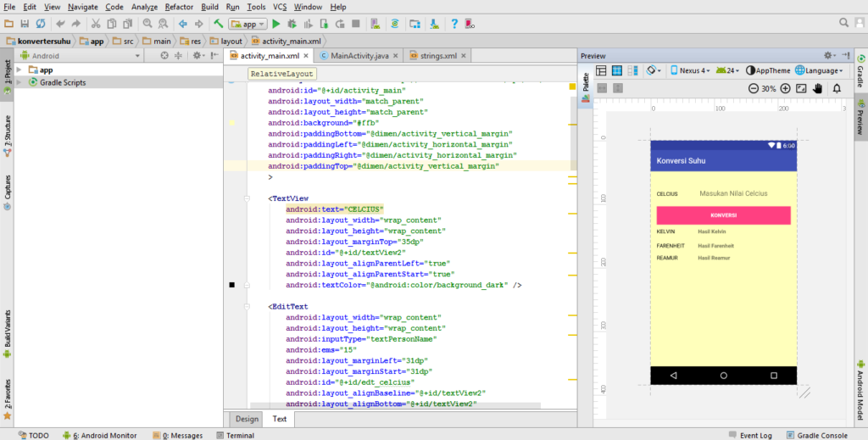Toggle the design and blueprint combined view

pos(633,70)
